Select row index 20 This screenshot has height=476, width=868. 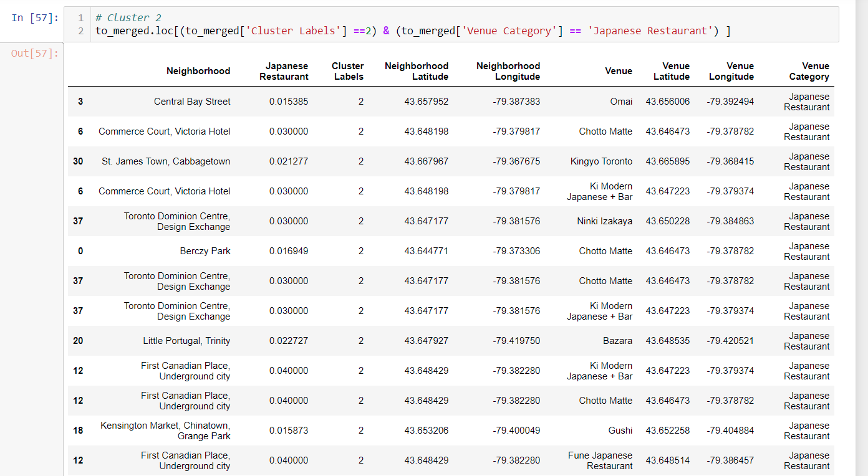click(x=78, y=341)
